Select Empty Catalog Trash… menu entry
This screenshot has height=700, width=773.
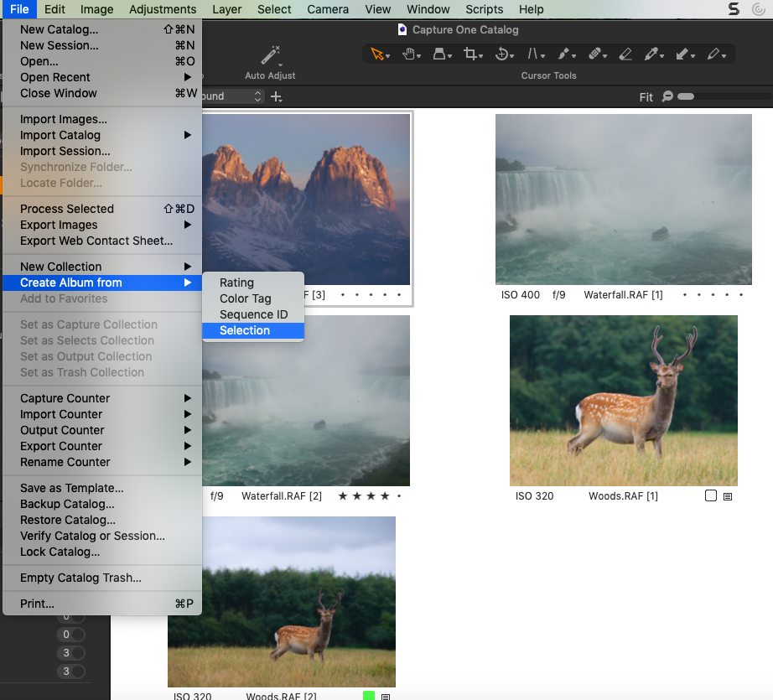pos(102,578)
